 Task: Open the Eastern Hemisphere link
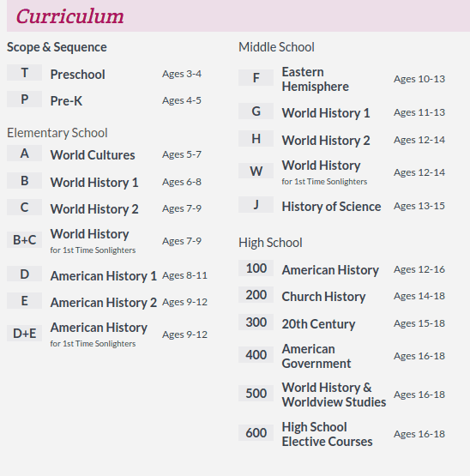tap(316, 79)
